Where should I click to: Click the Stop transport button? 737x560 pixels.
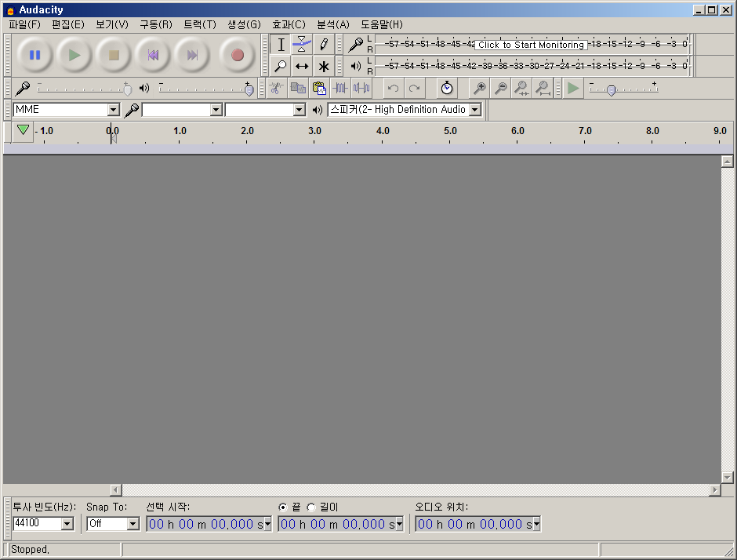click(x=113, y=55)
